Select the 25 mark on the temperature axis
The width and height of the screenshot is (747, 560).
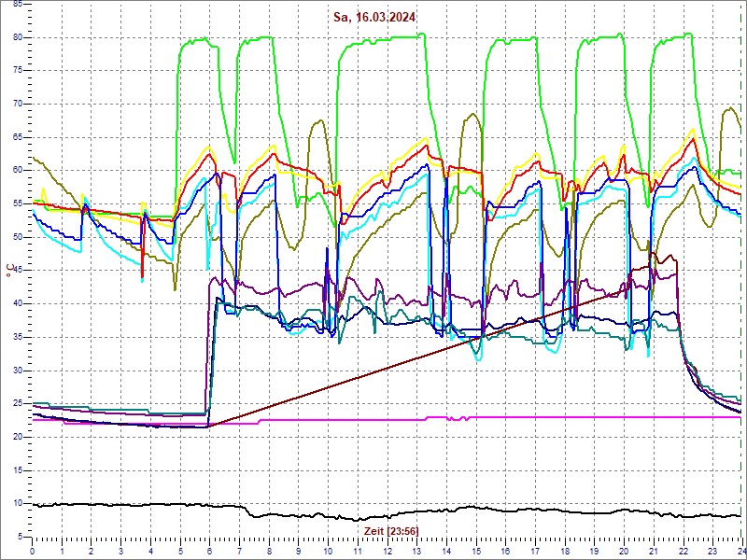coord(17,404)
